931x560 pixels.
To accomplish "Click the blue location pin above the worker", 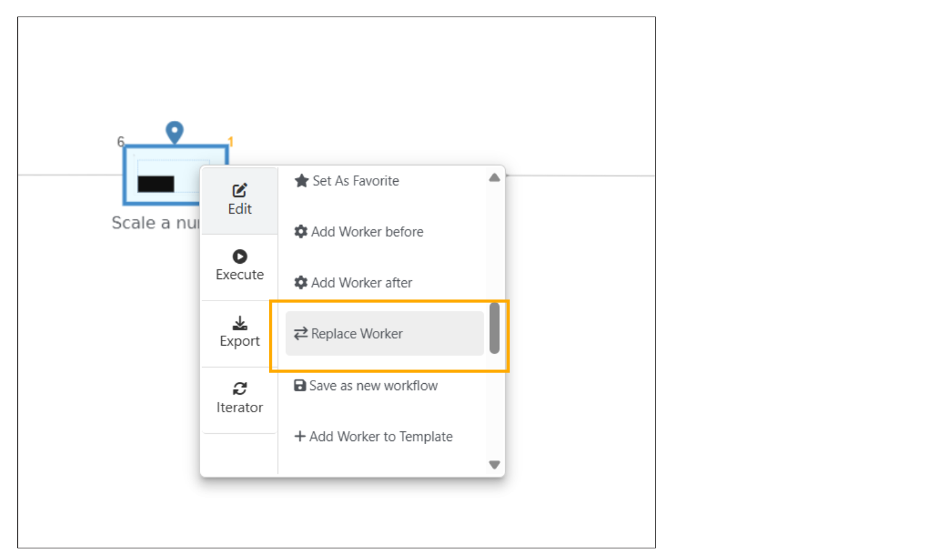I will [x=175, y=132].
